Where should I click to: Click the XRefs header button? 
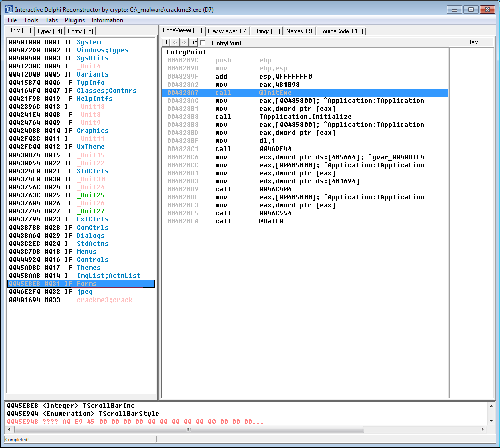pyautogui.click(x=471, y=43)
